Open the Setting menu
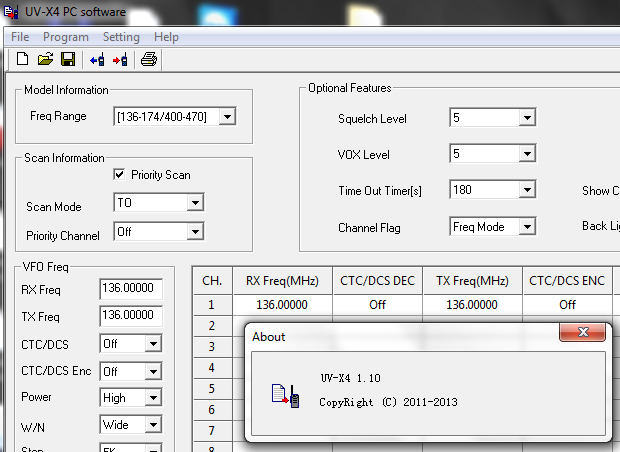The width and height of the screenshot is (620, 452). [x=121, y=37]
